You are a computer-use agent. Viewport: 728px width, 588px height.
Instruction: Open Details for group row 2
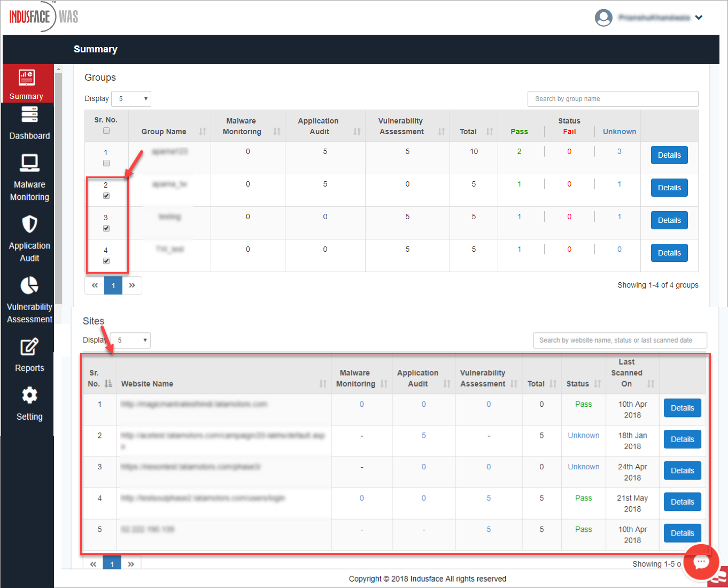tap(669, 188)
